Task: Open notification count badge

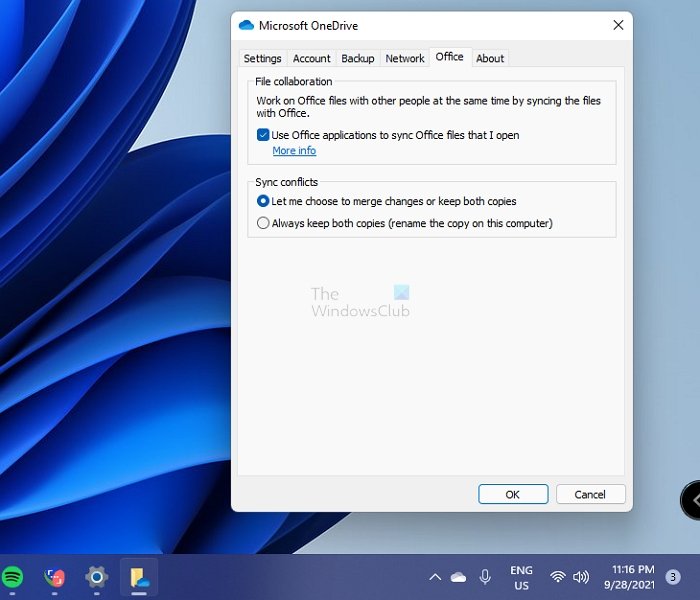Action: point(674,577)
